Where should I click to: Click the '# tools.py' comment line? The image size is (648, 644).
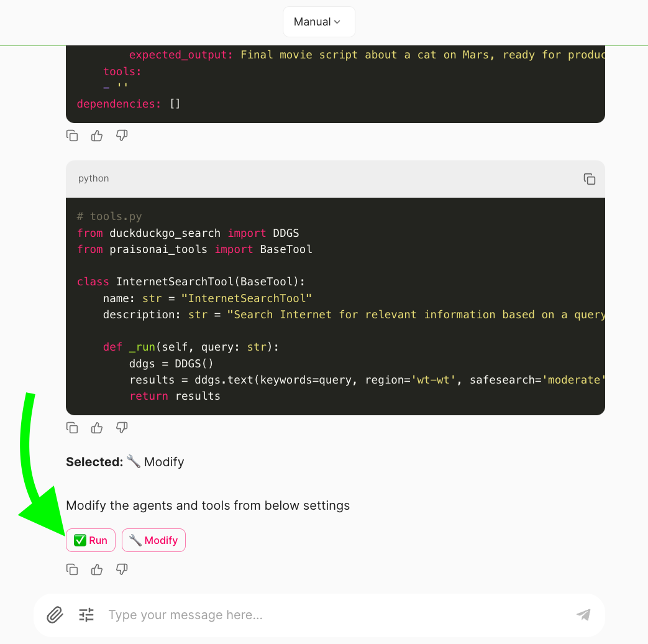tap(109, 216)
